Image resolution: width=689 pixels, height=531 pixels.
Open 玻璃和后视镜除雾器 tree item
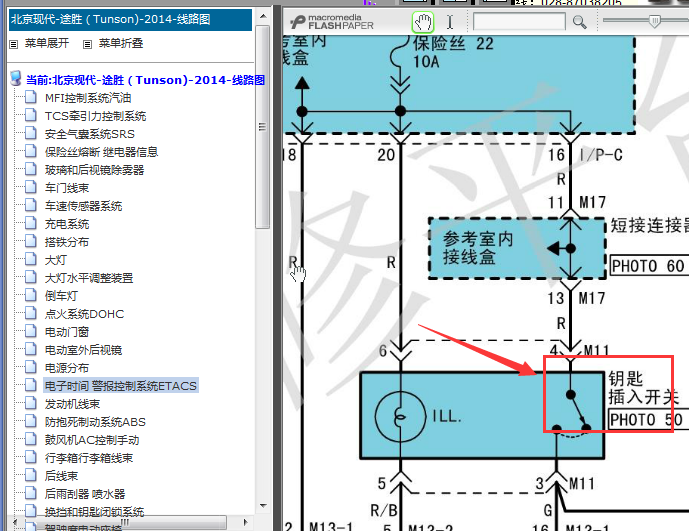(94, 170)
